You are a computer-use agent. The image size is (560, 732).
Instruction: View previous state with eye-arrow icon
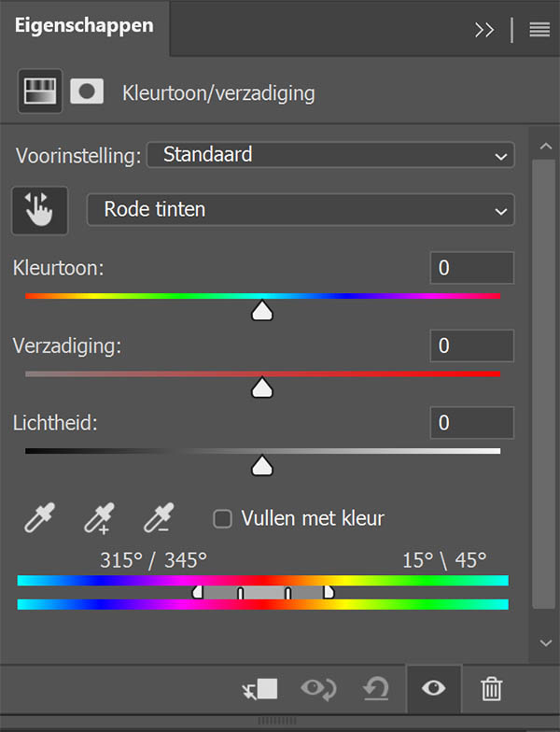coord(318,689)
